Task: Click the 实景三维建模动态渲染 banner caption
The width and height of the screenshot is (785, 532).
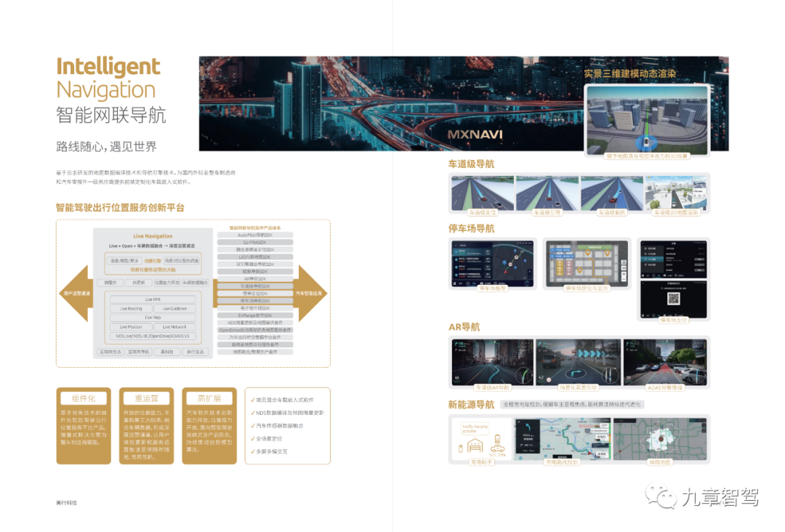Action: point(629,73)
